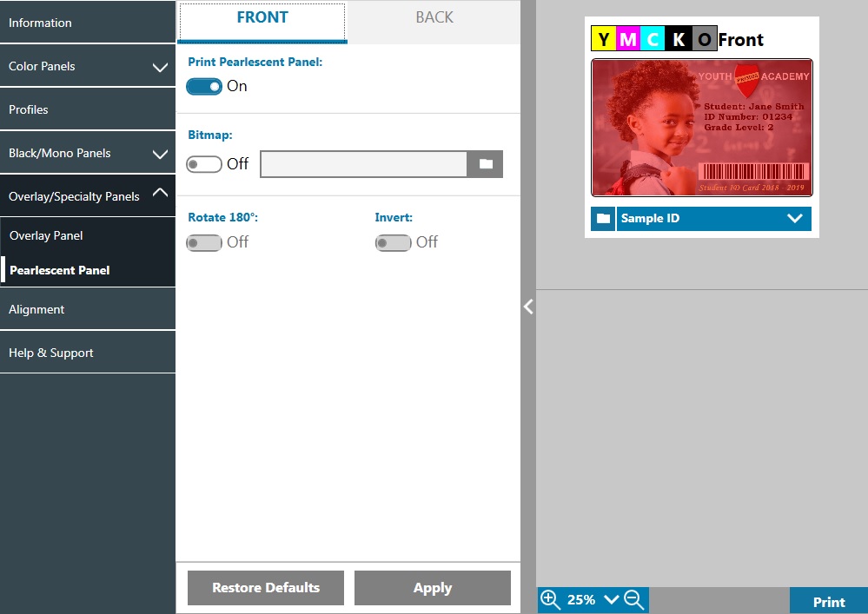Click the bitmap file path field
The height and width of the screenshot is (614, 868).
(x=364, y=164)
